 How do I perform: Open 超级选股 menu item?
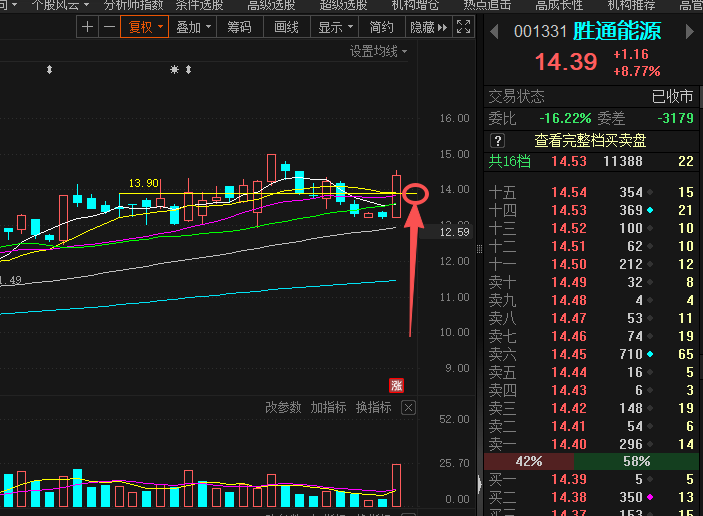[x=344, y=5]
